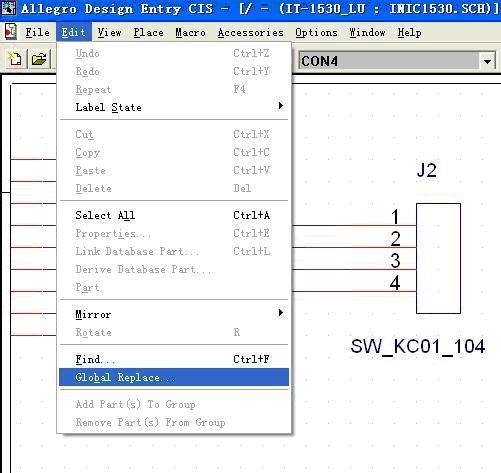Open the Help menu
501x473 pixels.
point(409,32)
